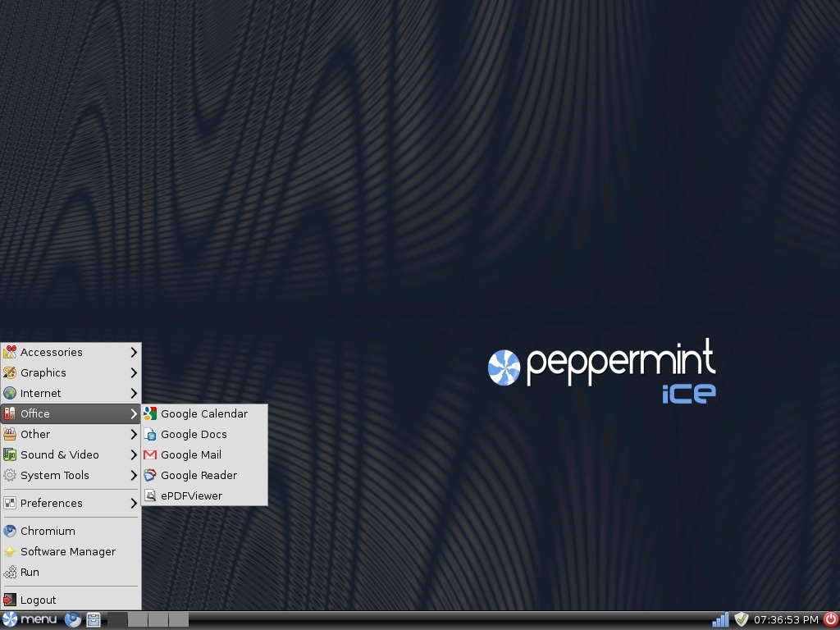The width and height of the screenshot is (840, 630).
Task: Click the 07:36:53 PM clock
Action: (786, 620)
